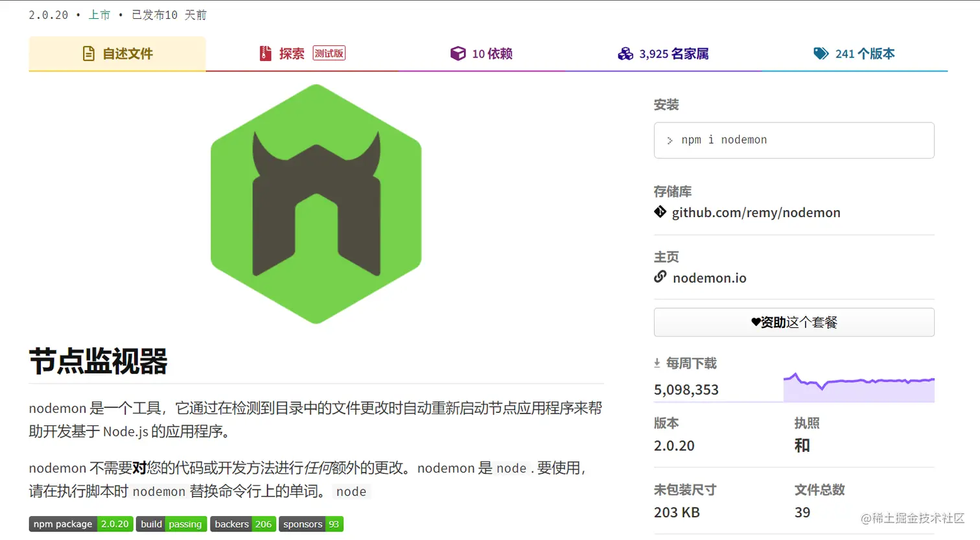Switch to the 探索 explore tab
980x540 pixels.
(x=301, y=54)
